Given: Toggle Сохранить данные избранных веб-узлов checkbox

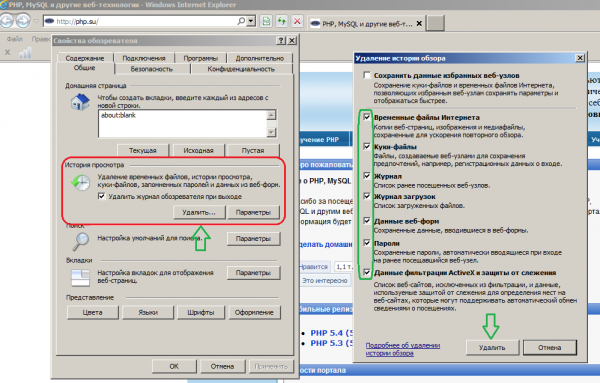Looking at the screenshot, I should 367,75.
